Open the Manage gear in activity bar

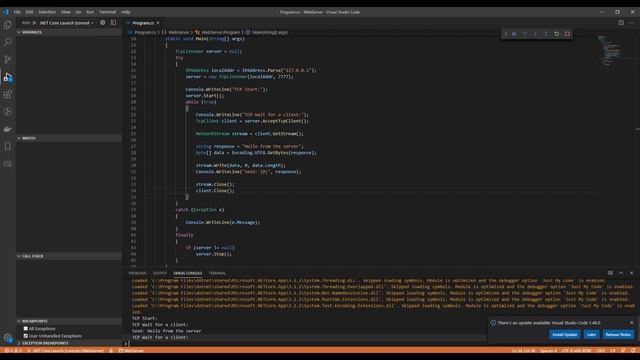coord(8,338)
